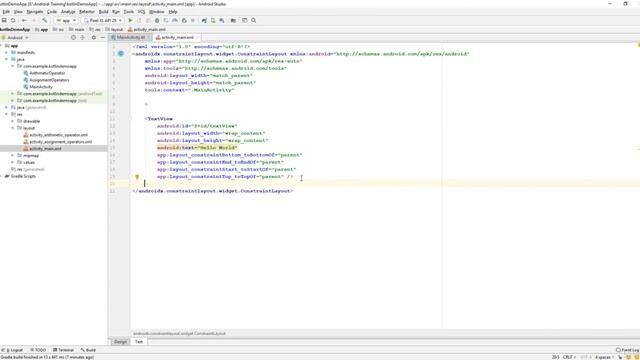Image resolution: width=640 pixels, height=360 pixels.
Task: Expand the java (generated) folder node
Action: pyautogui.click(x=6, y=107)
